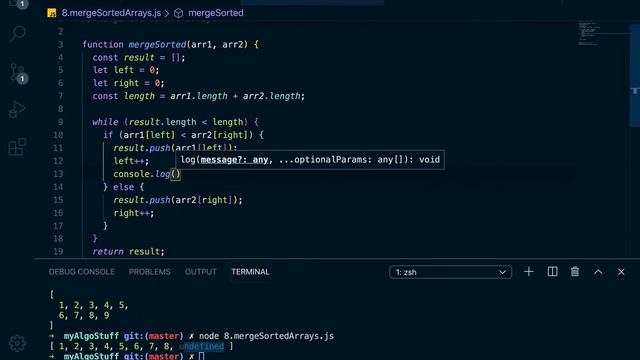Click arr2[right] in the if condition

tap(219, 135)
